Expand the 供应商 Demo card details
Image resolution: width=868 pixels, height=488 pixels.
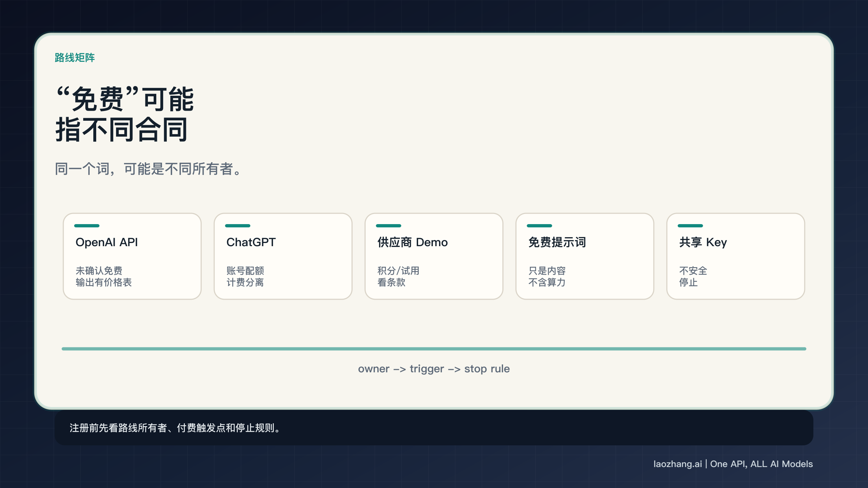coord(434,256)
